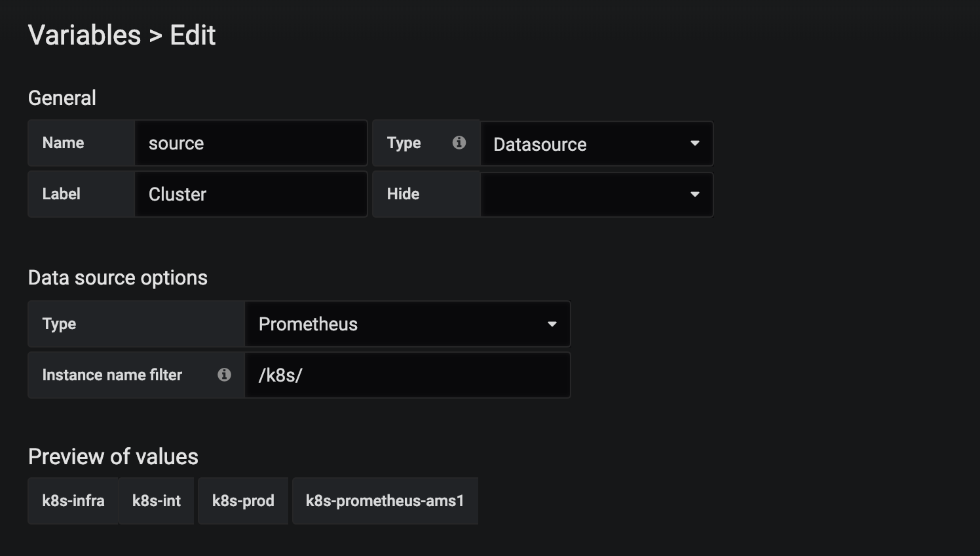
Task: Open the variable Type Datasource dropdown
Action: (595, 144)
